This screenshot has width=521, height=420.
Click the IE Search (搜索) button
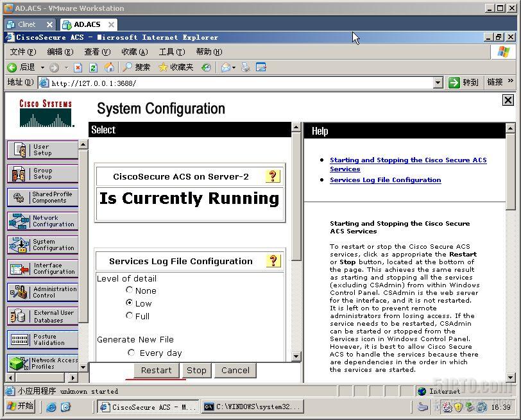point(136,67)
